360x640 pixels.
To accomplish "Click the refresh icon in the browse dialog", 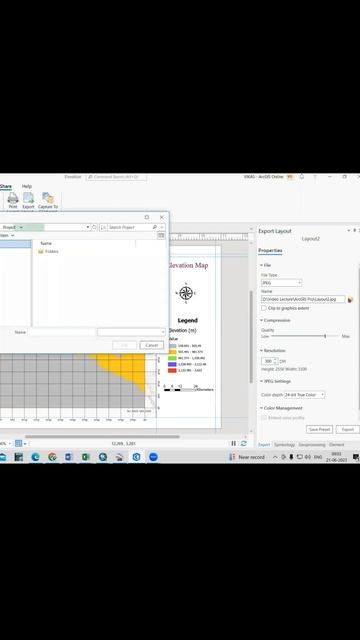I will click(94, 227).
